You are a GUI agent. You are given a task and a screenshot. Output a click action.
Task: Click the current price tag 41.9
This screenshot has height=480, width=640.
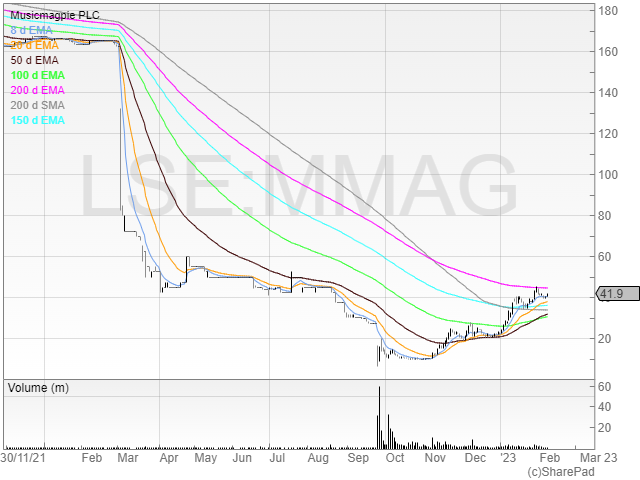pos(618,293)
